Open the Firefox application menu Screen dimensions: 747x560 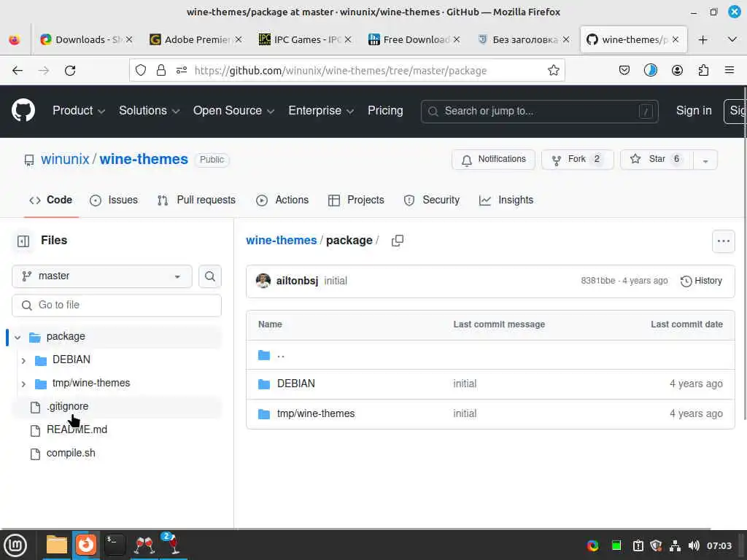[729, 71]
